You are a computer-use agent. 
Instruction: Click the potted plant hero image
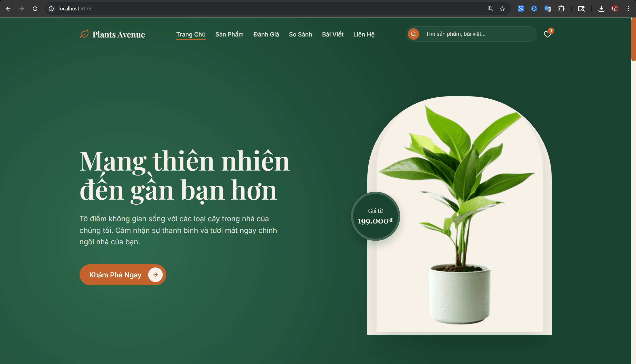tap(459, 215)
